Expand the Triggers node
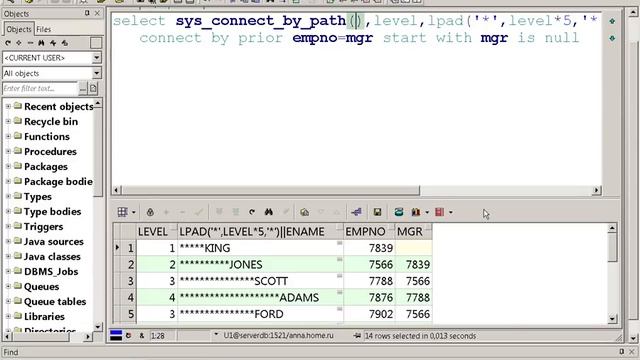Image resolution: width=640 pixels, height=360 pixels. pyautogui.click(x=8, y=226)
